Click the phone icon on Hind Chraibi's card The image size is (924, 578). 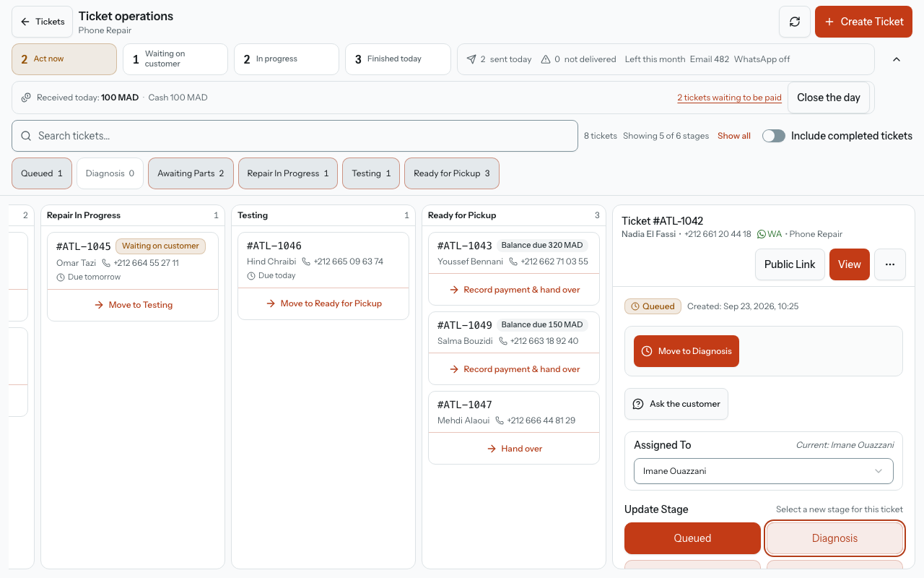click(306, 262)
